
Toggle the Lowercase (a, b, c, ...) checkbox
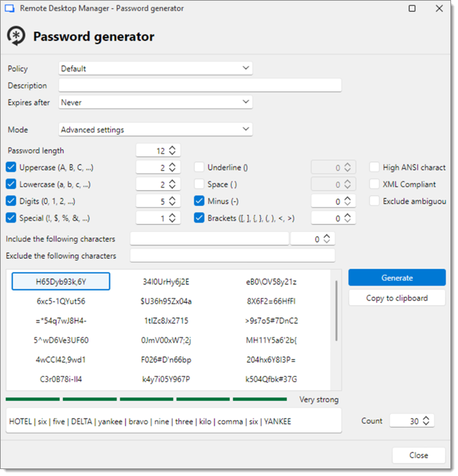pyautogui.click(x=11, y=185)
